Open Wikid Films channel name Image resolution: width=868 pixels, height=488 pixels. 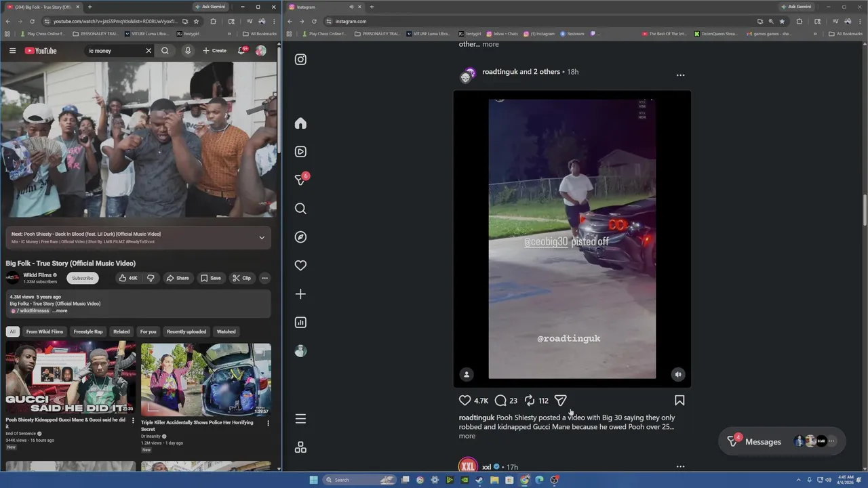(x=37, y=275)
